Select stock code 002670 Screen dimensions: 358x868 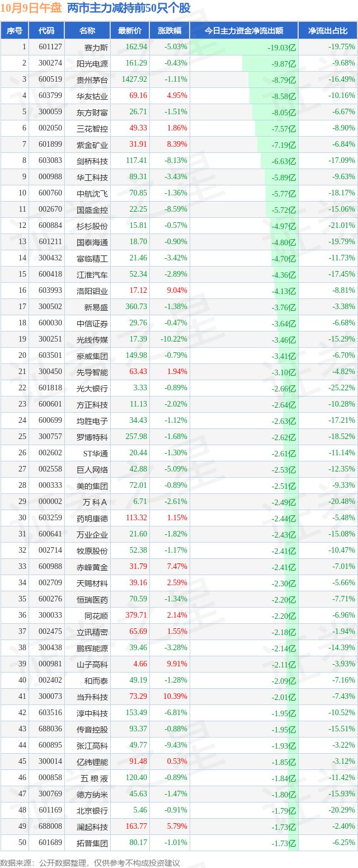coord(50,209)
